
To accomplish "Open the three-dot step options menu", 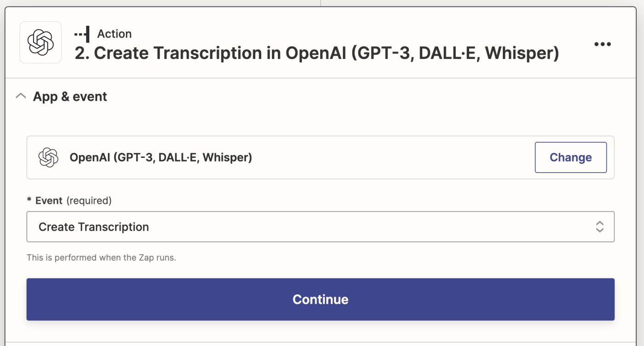I will 602,44.
